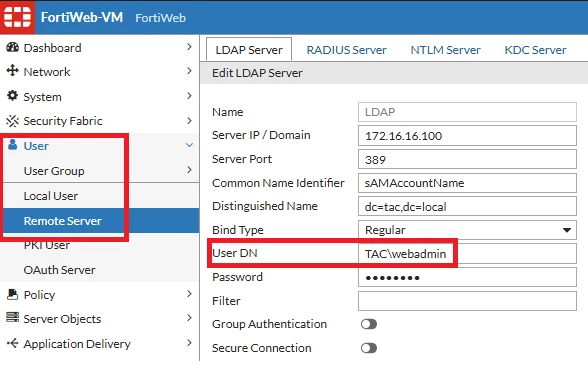Image resolution: width=588 pixels, height=369 pixels.
Task: Expand the Application Delivery chevron
Action: [x=189, y=342]
